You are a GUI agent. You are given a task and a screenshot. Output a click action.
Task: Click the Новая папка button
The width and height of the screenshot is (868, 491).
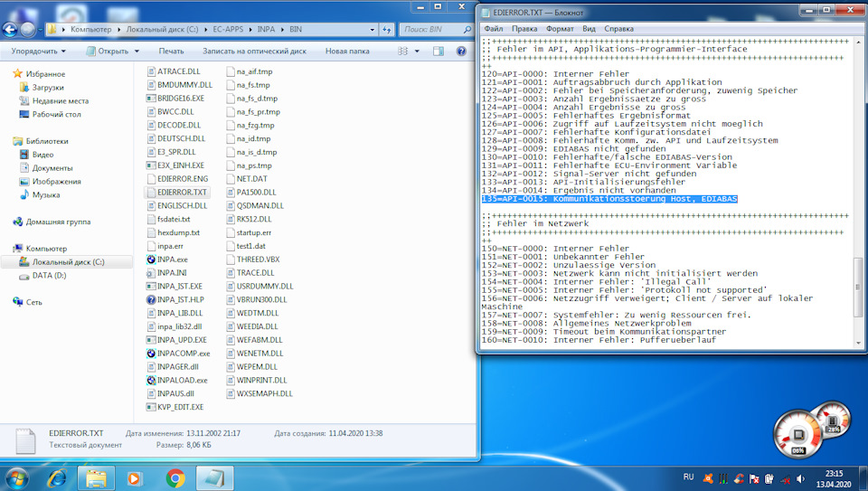coord(347,52)
